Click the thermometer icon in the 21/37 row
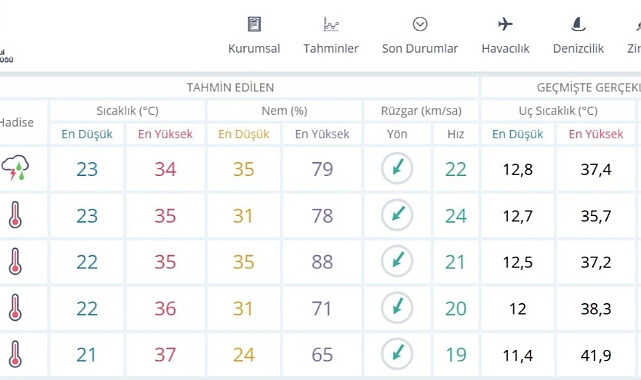The width and height of the screenshot is (641, 380). tap(15, 354)
